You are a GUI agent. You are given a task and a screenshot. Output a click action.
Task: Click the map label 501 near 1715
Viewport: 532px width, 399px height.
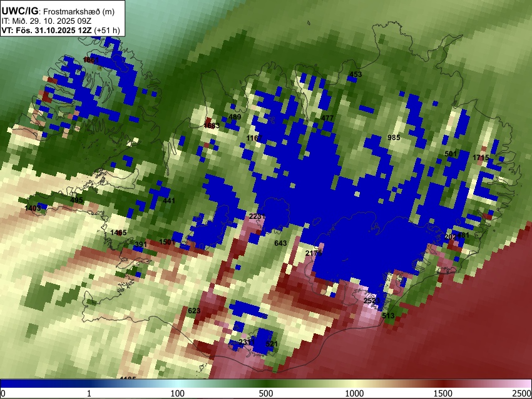451,154
